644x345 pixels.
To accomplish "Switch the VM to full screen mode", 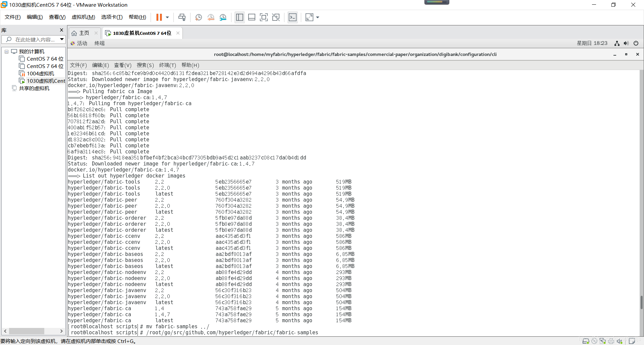I will tap(264, 17).
